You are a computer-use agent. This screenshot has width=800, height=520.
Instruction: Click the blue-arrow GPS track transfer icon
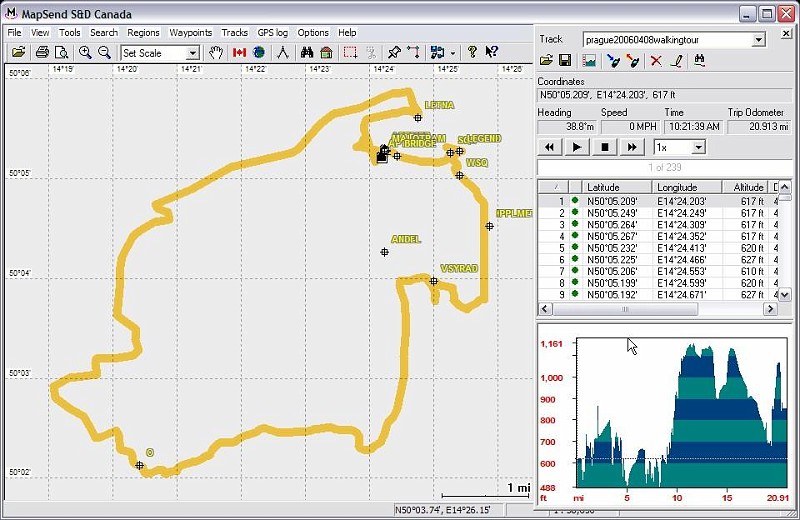[x=613, y=61]
